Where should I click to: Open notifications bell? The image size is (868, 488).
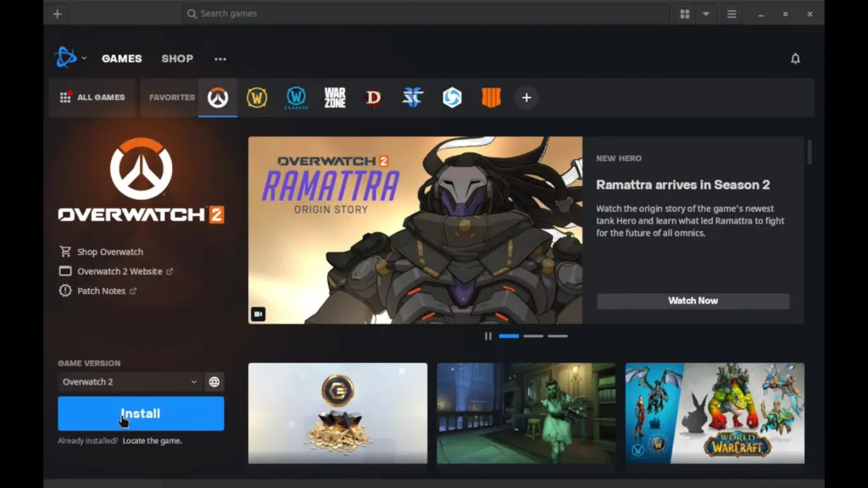[x=795, y=58]
